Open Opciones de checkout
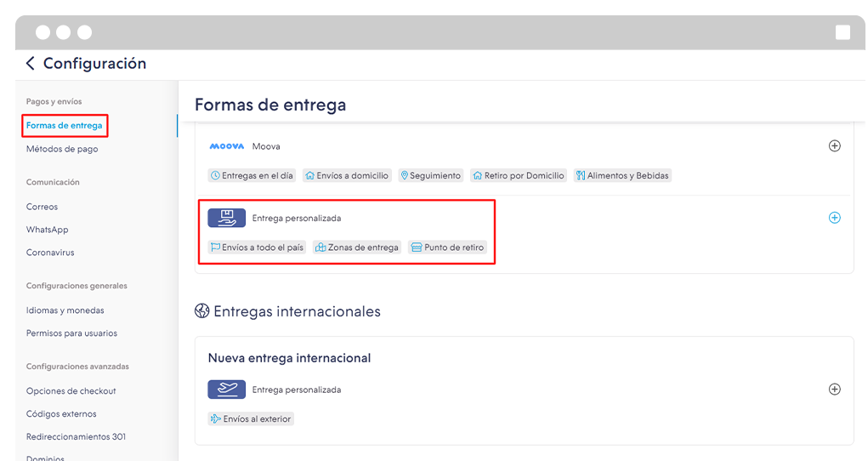Screen dimensions: 868x461 (71, 391)
